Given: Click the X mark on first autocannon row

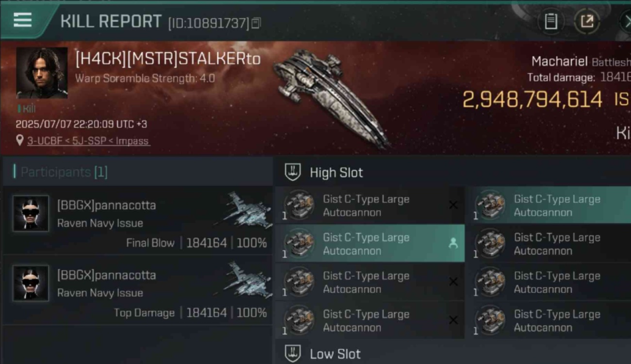Looking at the screenshot, I should pyautogui.click(x=453, y=205).
